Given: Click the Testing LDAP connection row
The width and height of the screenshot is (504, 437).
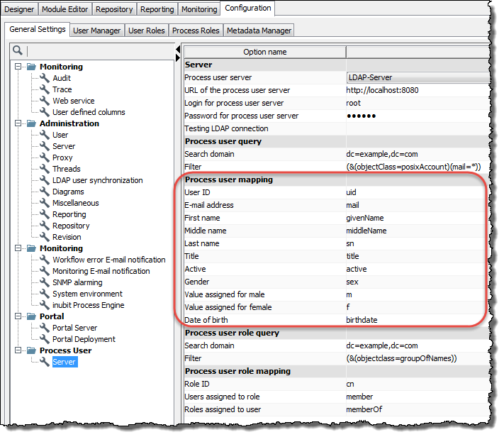Looking at the screenshot, I should [337, 128].
